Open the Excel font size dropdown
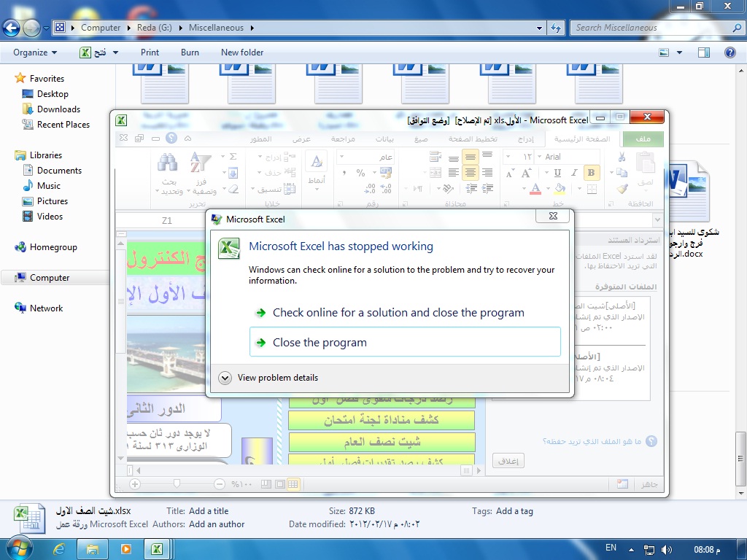 [508, 157]
